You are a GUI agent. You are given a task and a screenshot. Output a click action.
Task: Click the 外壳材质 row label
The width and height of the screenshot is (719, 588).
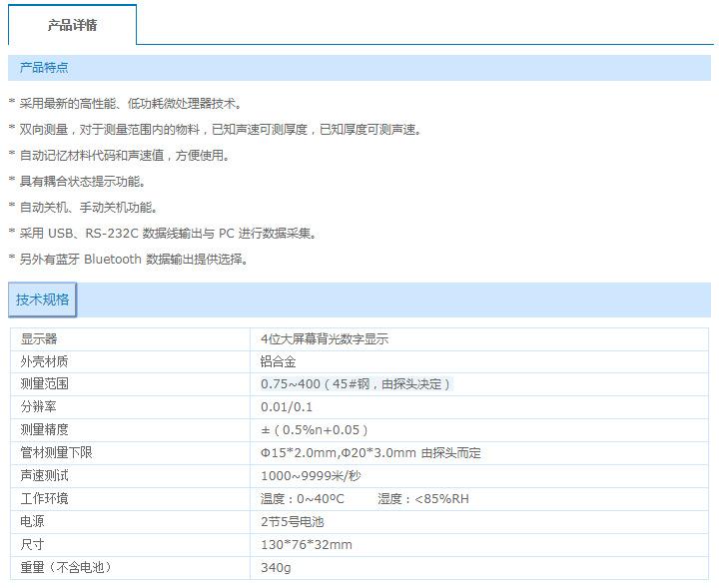point(45,361)
